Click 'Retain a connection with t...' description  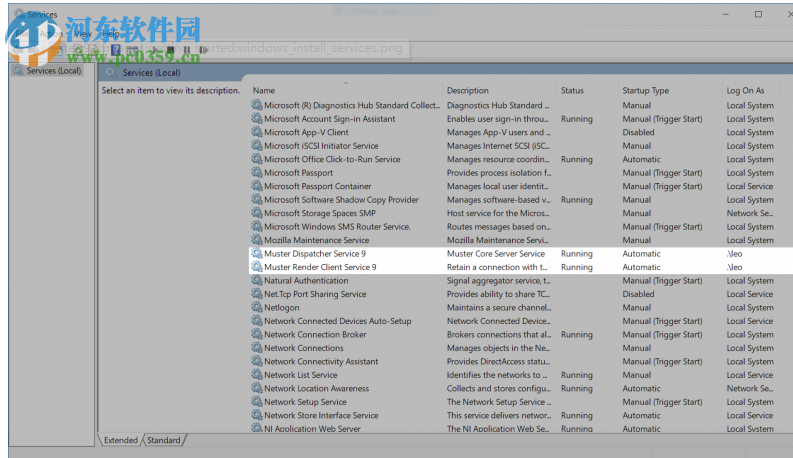(x=497, y=267)
